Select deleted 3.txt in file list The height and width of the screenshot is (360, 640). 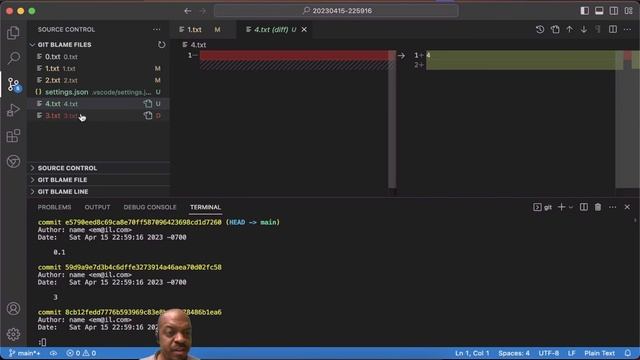[99, 116]
